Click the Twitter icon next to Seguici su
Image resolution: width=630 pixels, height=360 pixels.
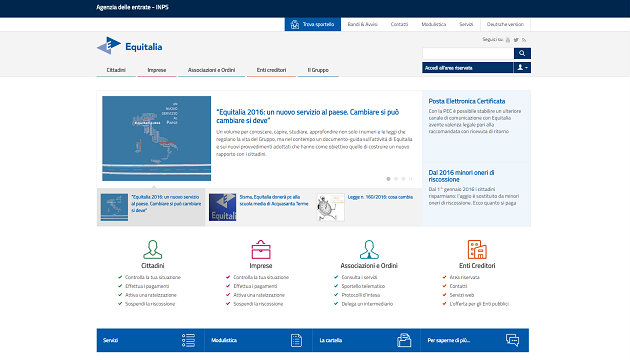516,40
